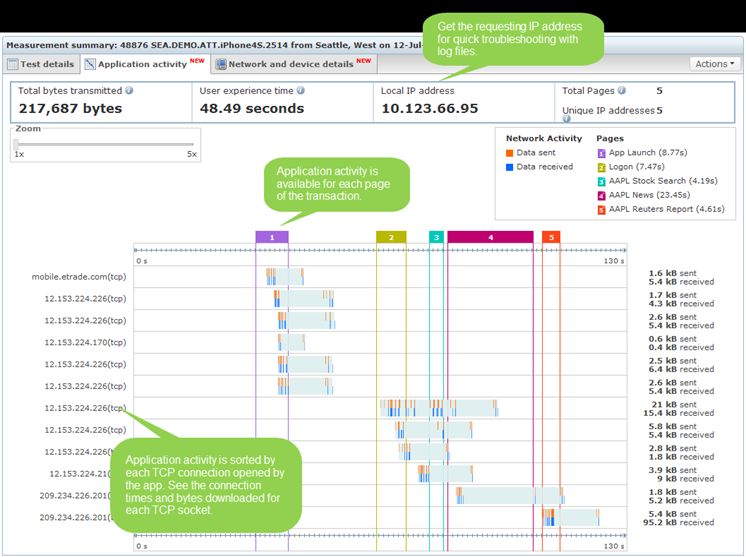Click olive page 2 timeline marker

[x=391, y=237]
